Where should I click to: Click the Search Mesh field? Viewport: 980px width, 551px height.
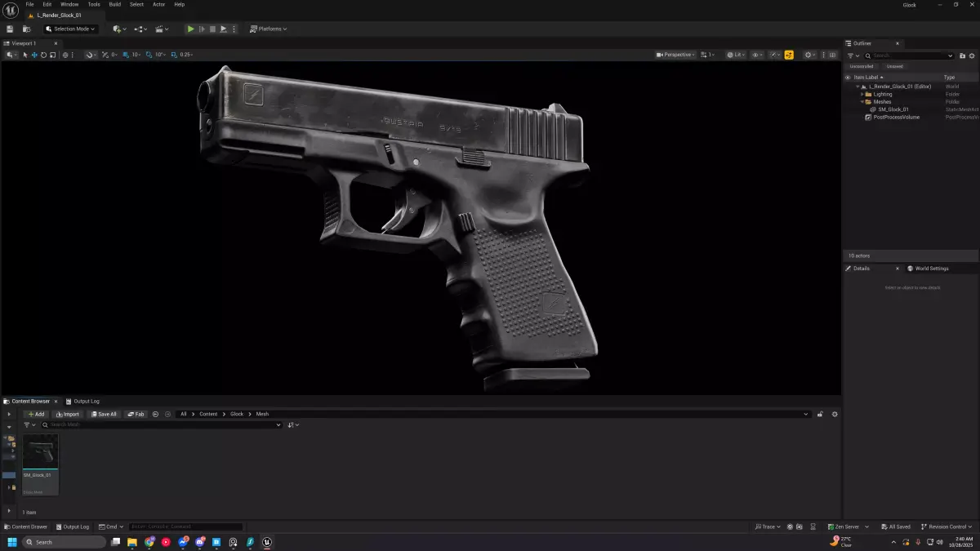pos(163,424)
